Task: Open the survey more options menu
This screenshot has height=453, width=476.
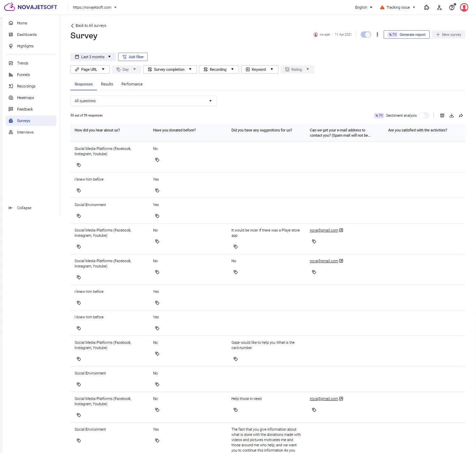Action: pyautogui.click(x=377, y=35)
